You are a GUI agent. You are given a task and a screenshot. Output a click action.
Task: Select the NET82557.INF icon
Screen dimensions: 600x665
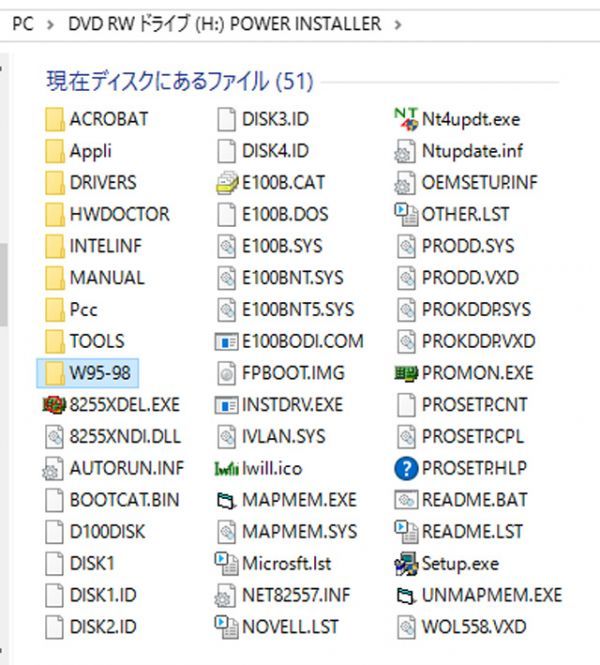click(225, 595)
